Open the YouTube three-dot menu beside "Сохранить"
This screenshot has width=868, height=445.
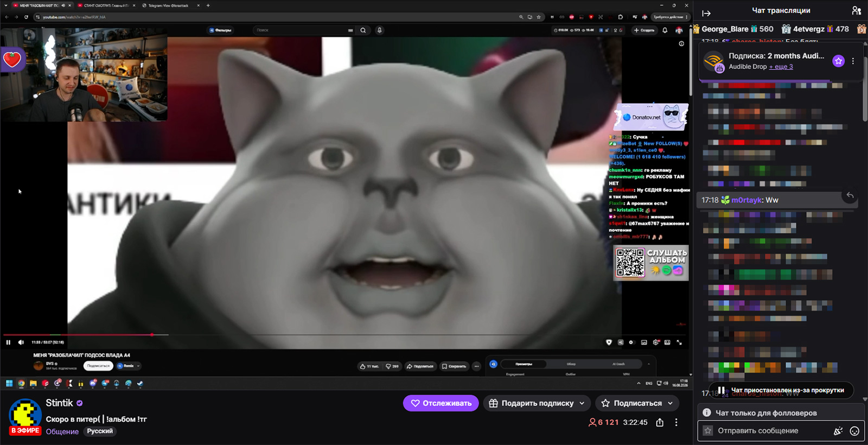point(477,366)
